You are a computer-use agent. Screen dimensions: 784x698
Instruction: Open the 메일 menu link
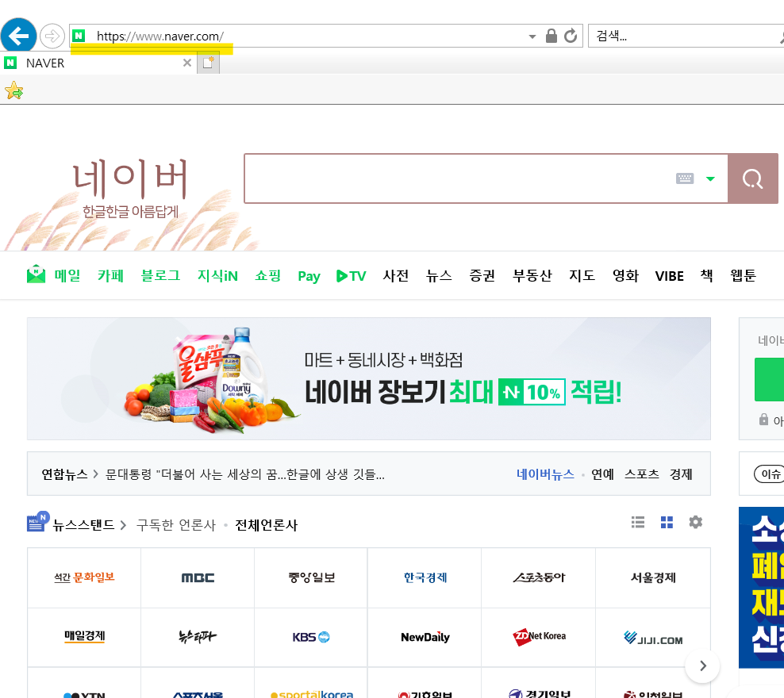point(67,275)
